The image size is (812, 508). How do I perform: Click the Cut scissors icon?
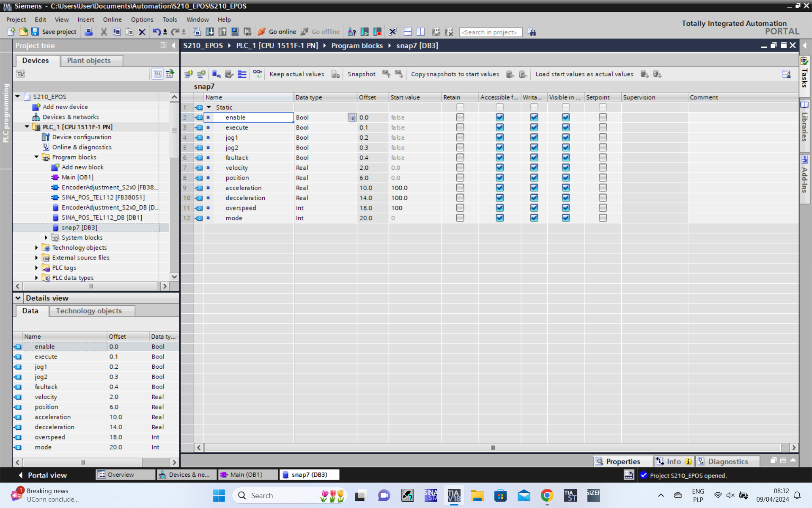pyautogui.click(x=104, y=32)
